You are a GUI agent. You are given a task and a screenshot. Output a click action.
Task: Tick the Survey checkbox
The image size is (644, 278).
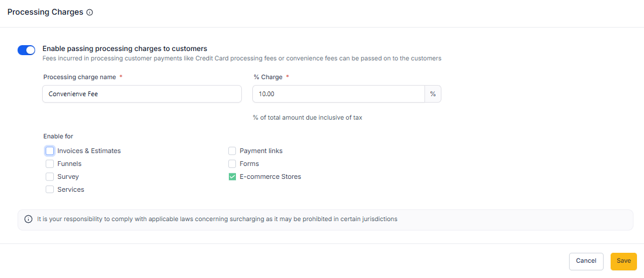click(x=50, y=177)
